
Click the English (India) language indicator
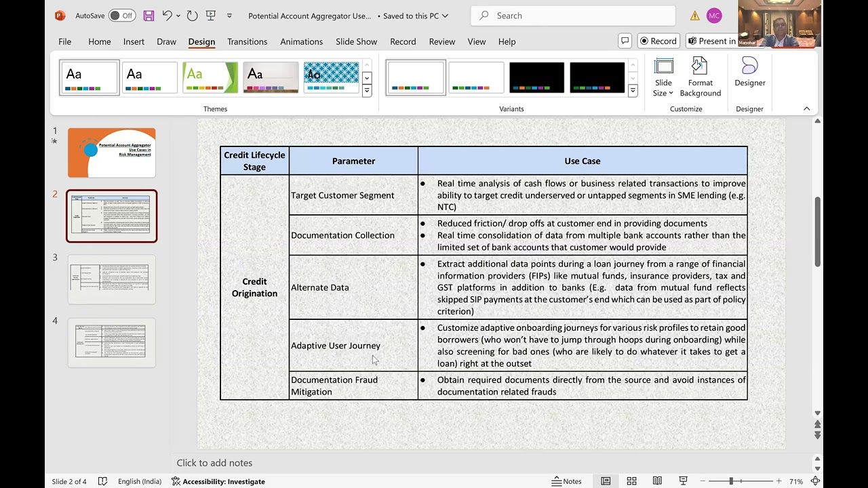tap(140, 481)
